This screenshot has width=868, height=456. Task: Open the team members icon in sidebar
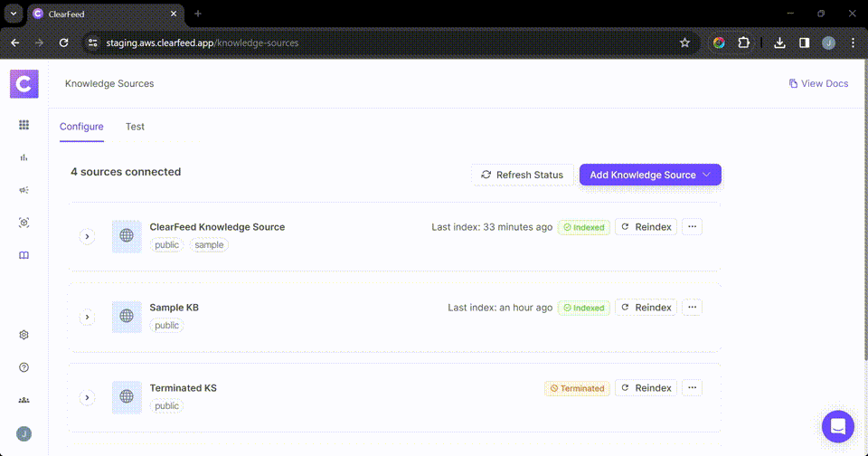(x=24, y=400)
